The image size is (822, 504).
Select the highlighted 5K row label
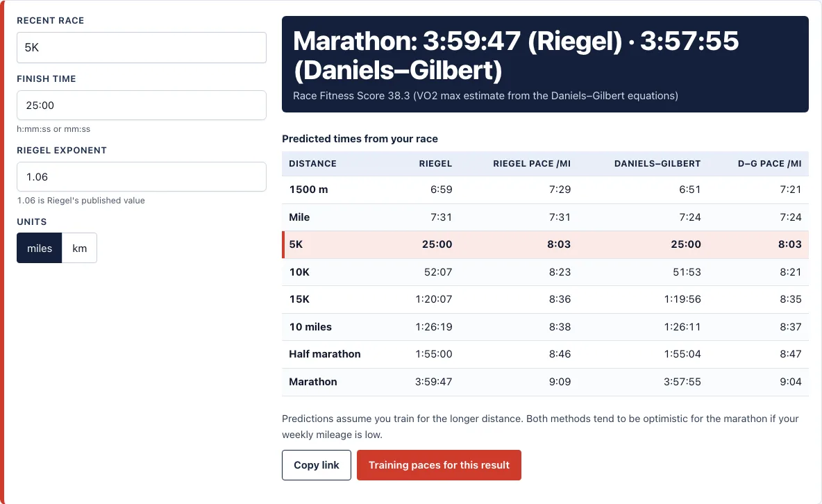tap(296, 244)
